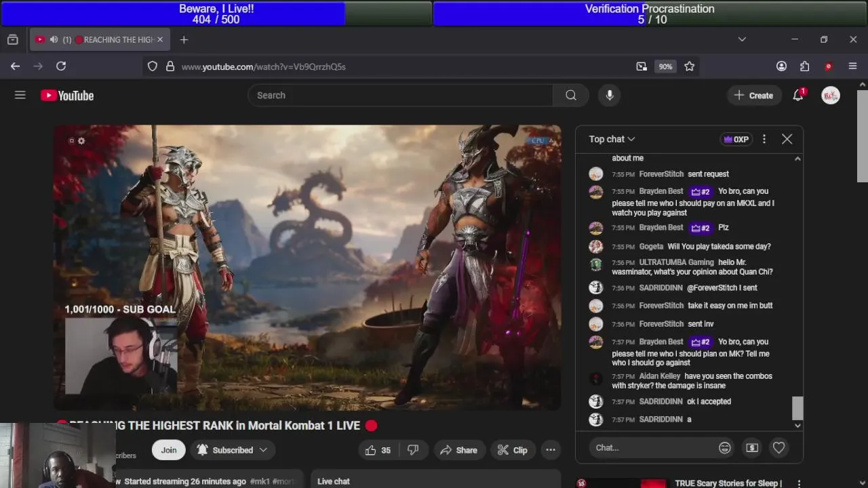868x488 pixels.
Task: Send a heart reaction in chat
Action: click(x=778, y=448)
